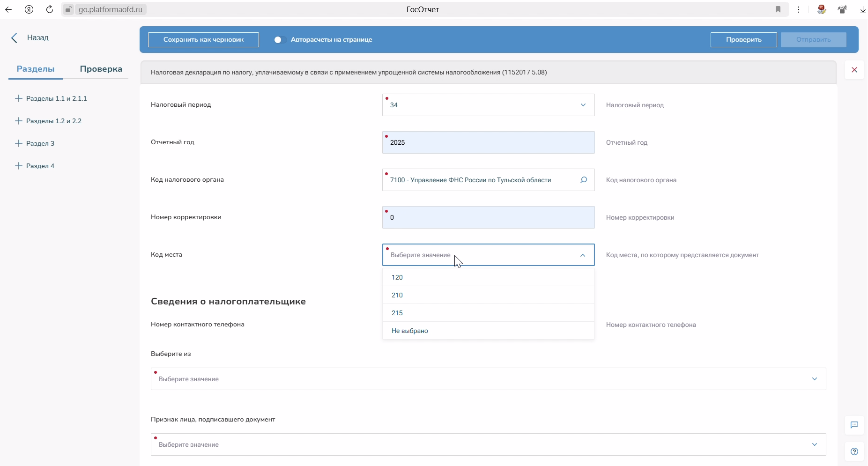Toggle Авторасчеты на странице switch
This screenshot has height=466, width=868.
(280, 40)
